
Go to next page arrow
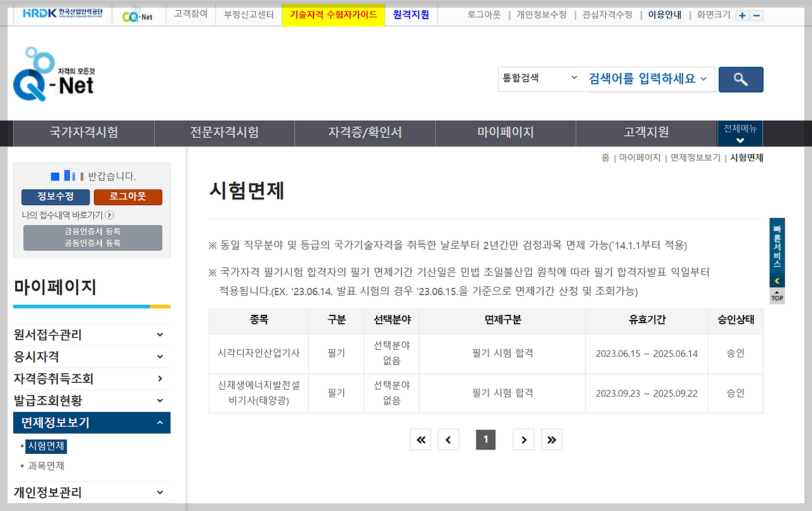click(x=523, y=439)
